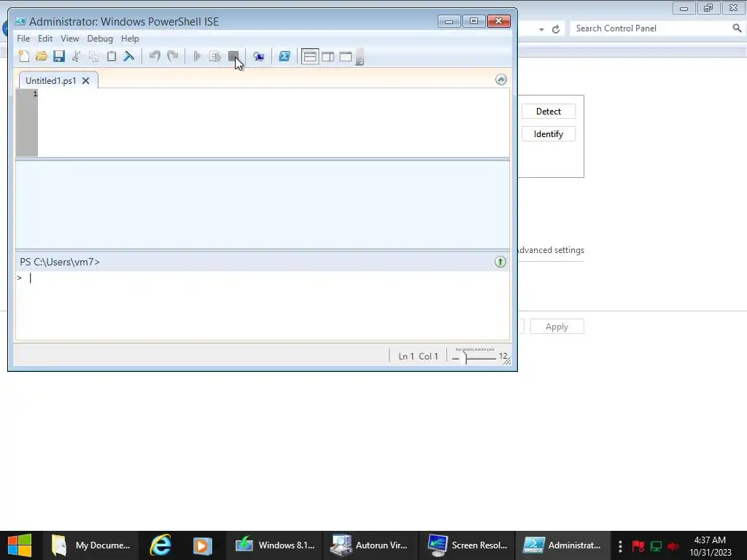Click Detect button in Screen Resolution window
The height and width of the screenshot is (560, 747).
[549, 112]
